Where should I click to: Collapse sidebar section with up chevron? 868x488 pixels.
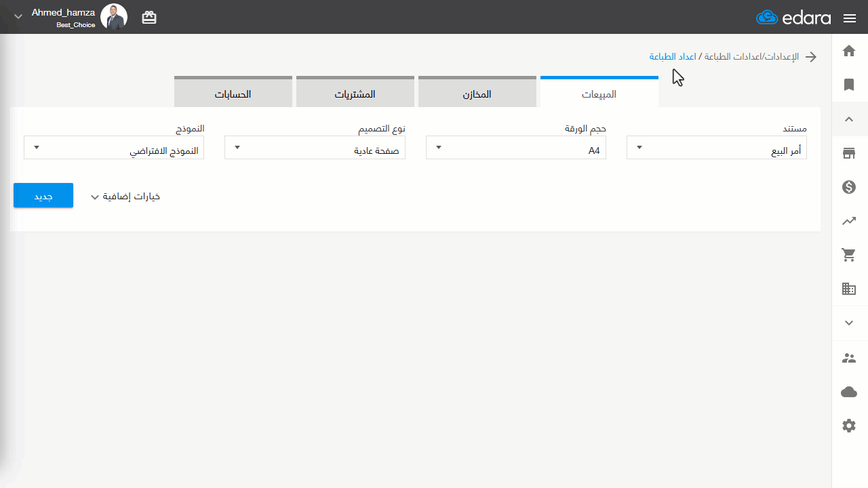(x=849, y=119)
